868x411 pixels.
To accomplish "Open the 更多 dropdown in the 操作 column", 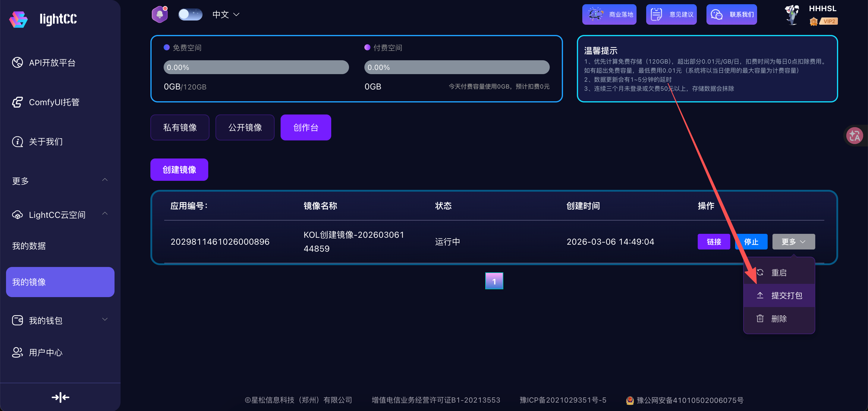I will point(793,242).
